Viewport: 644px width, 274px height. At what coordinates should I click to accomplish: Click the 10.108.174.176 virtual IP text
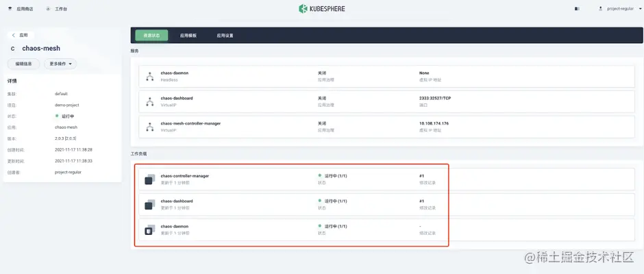[x=434, y=124]
